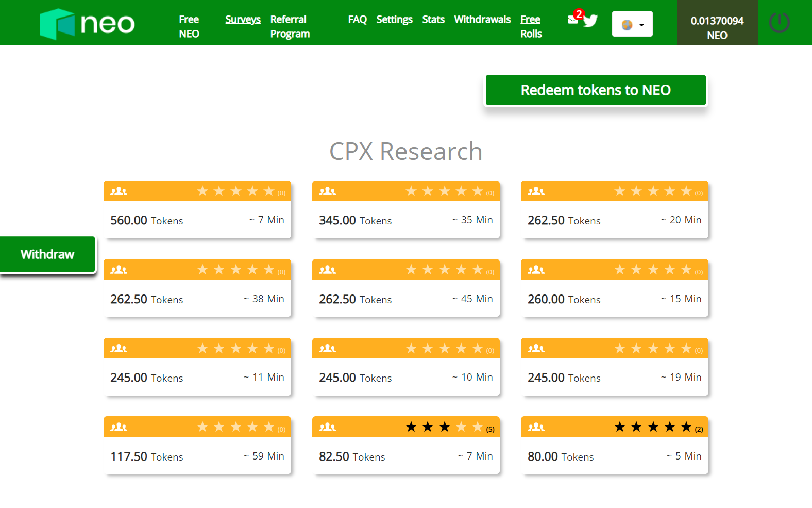Click star rating on 345.00 Tokens card

click(x=445, y=191)
